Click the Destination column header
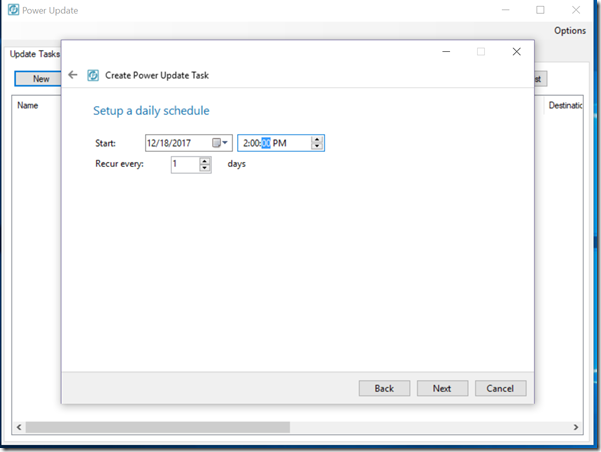The image size is (601, 452). [x=565, y=105]
